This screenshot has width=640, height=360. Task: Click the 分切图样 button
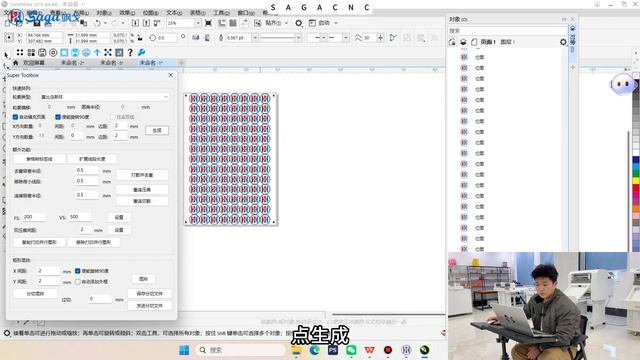point(35,294)
